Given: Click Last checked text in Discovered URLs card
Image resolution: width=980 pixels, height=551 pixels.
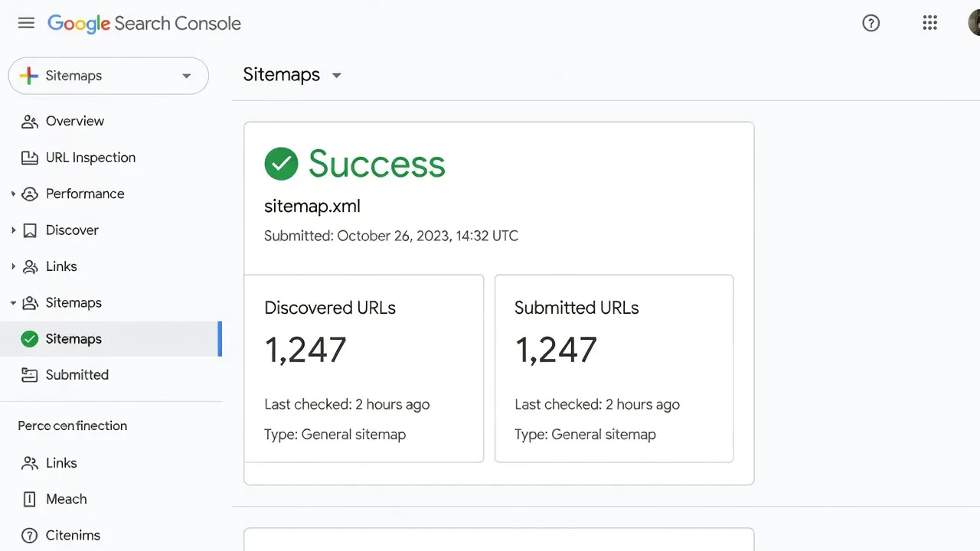Looking at the screenshot, I should coord(347,404).
